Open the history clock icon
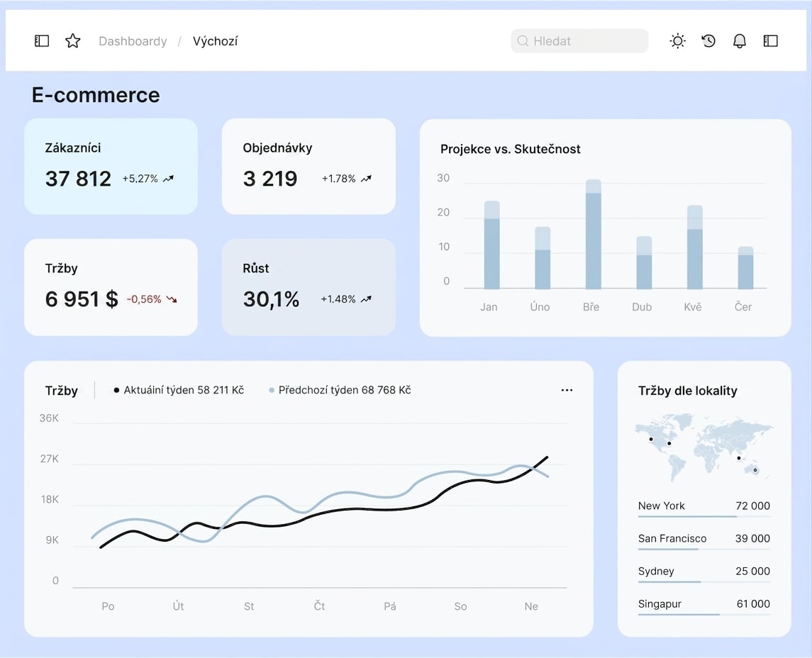The image size is (812, 658). click(x=708, y=41)
